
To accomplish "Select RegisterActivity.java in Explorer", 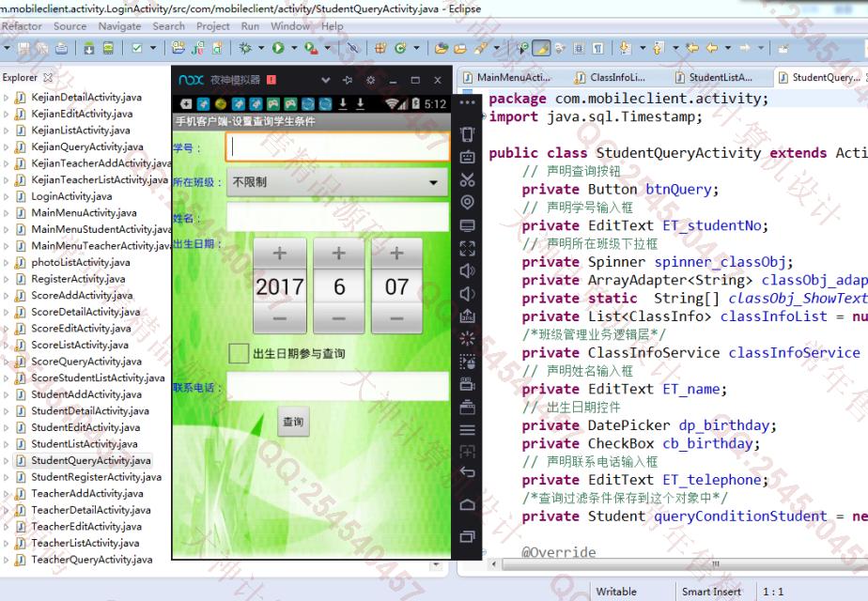I will point(78,279).
